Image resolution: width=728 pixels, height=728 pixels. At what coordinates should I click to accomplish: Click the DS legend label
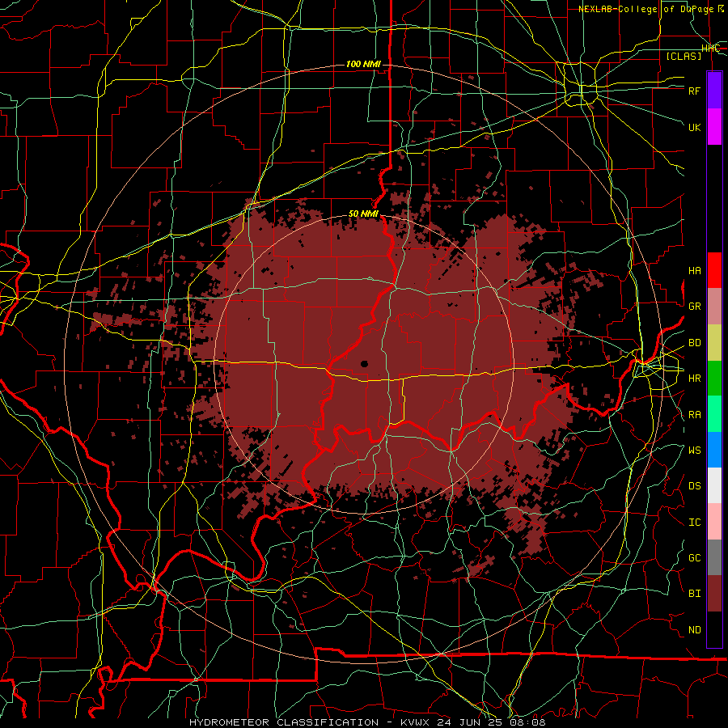[x=695, y=486]
